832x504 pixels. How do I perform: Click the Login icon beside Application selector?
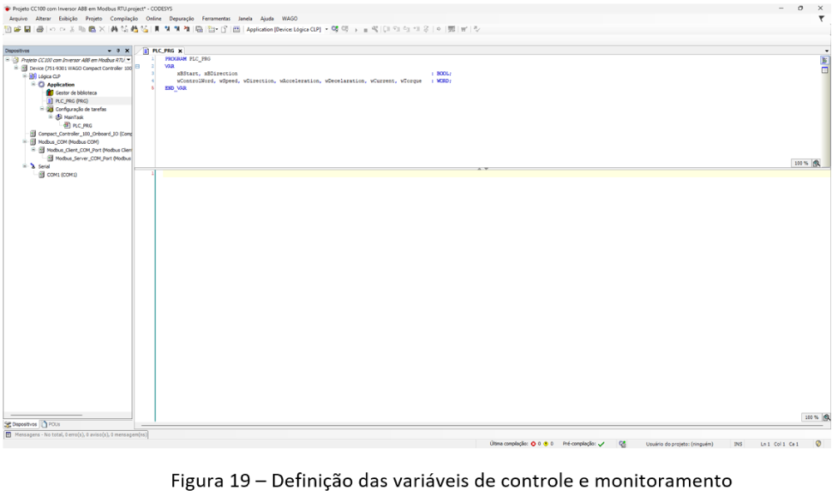point(334,29)
